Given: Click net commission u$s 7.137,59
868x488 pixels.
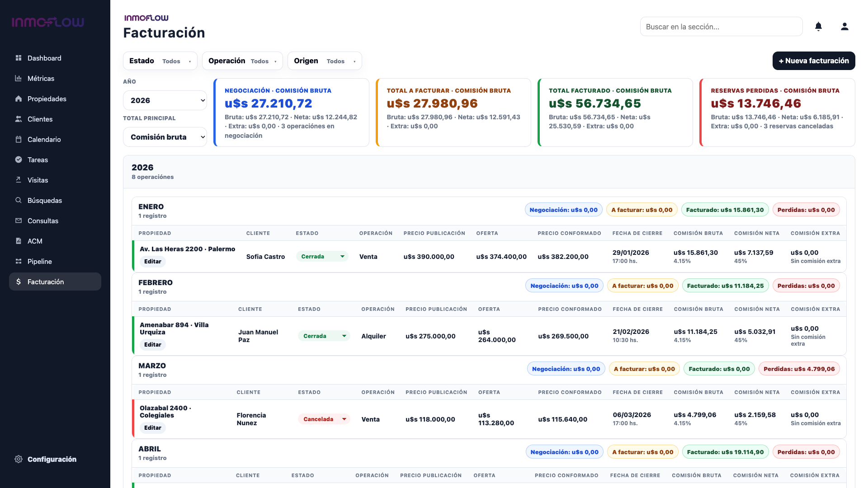Looking at the screenshot, I should pos(754,253).
